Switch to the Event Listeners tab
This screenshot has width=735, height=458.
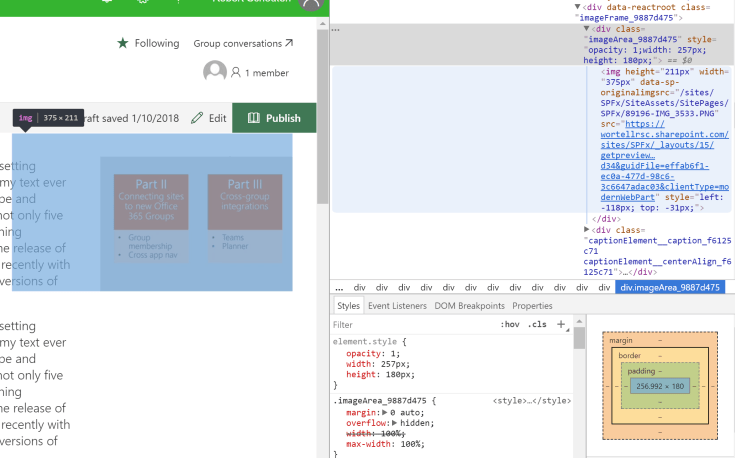[397, 306]
